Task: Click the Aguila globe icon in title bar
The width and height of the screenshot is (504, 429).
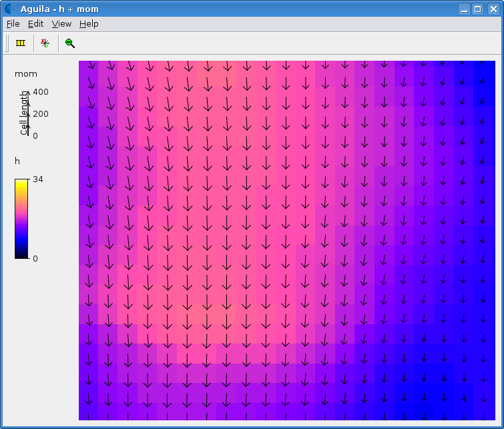Action: (10, 9)
